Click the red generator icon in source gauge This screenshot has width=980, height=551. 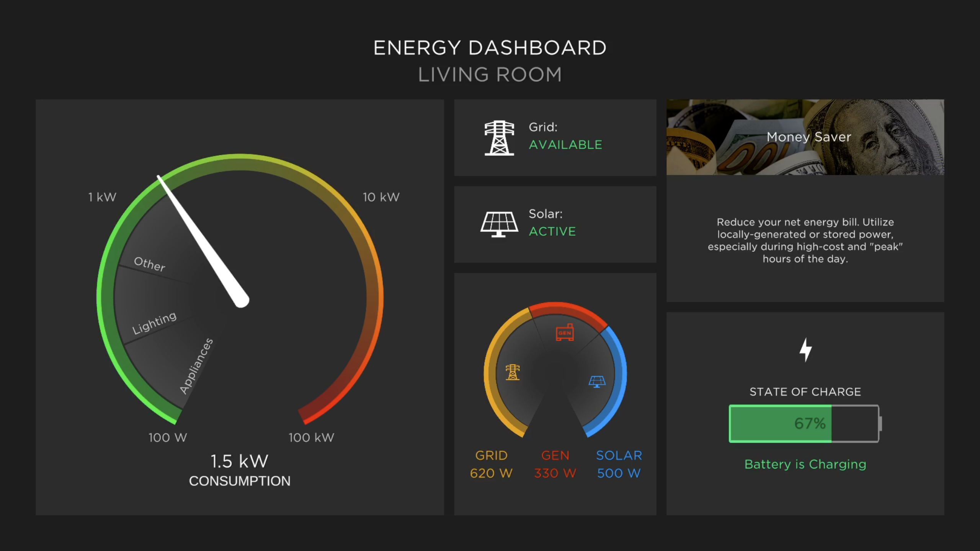click(x=565, y=332)
